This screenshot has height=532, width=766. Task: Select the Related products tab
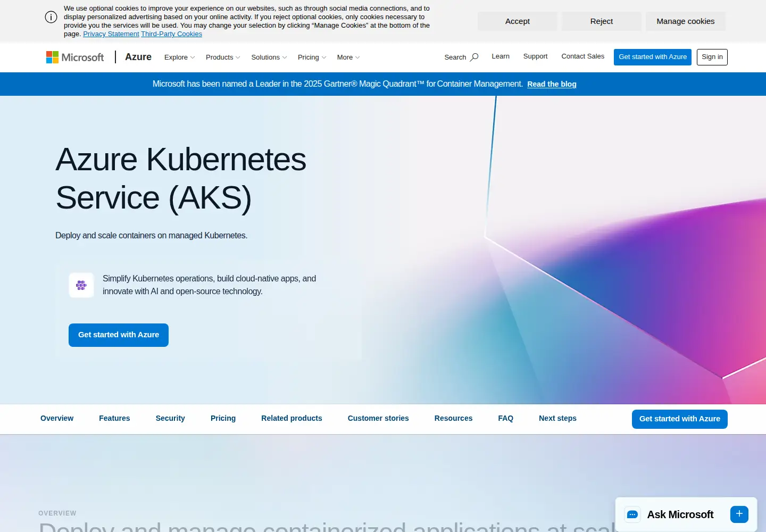point(292,418)
